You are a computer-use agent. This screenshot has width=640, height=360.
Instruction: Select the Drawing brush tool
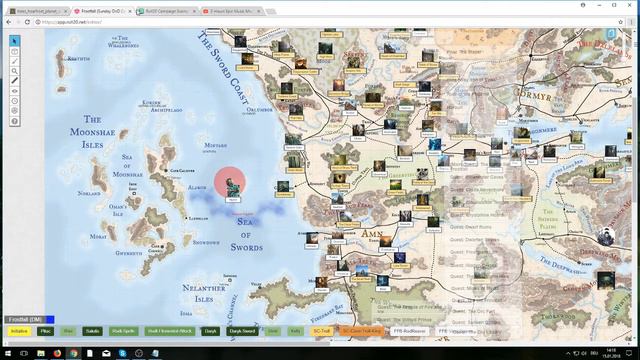pyautogui.click(x=14, y=61)
